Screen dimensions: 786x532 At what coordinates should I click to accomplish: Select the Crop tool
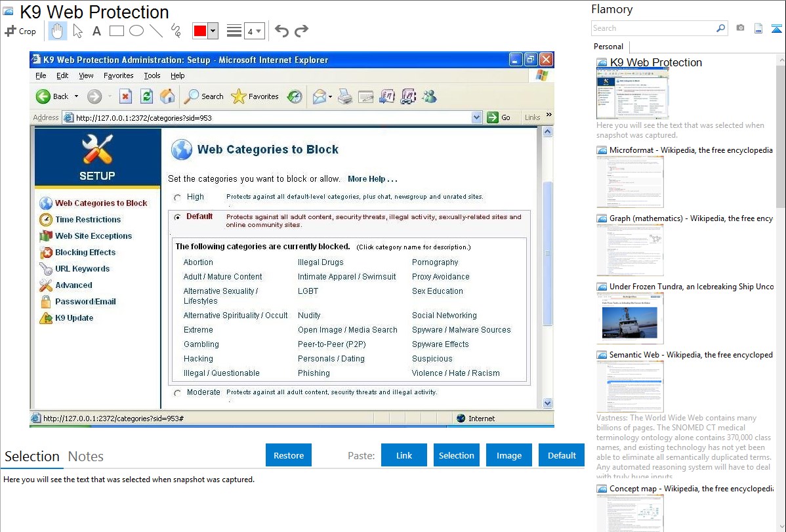[20, 31]
